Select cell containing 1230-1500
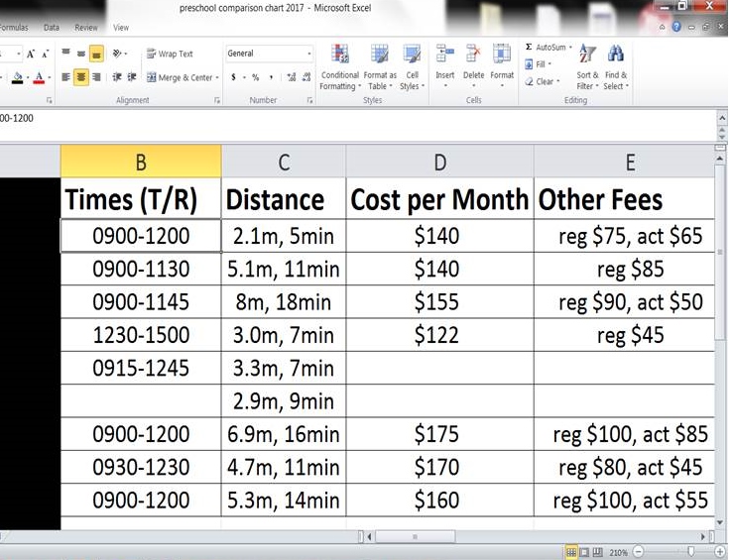 [x=141, y=335]
